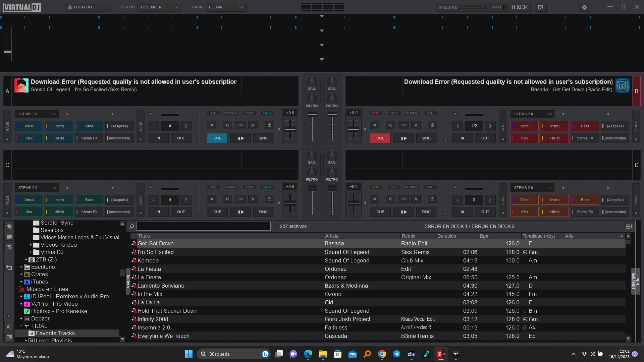The image size is (644, 362).
Task: Click SINC. on deck A
Action: [263, 138]
